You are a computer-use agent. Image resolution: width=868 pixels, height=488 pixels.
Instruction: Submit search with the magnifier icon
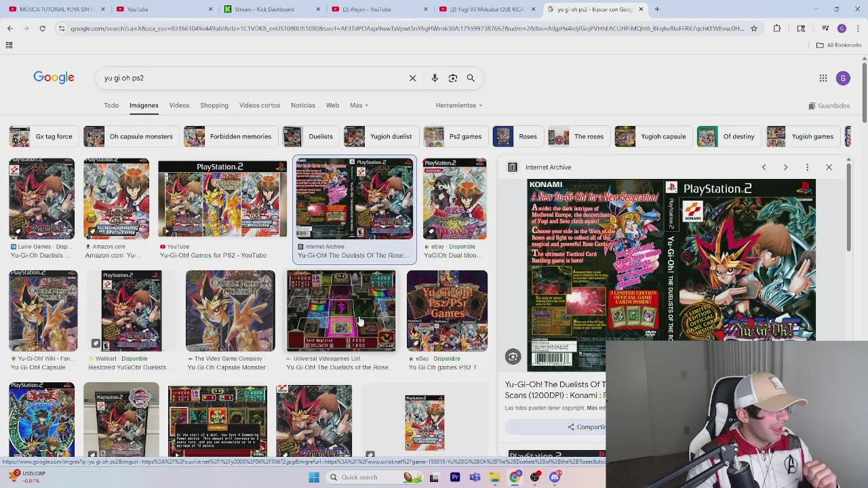point(471,78)
